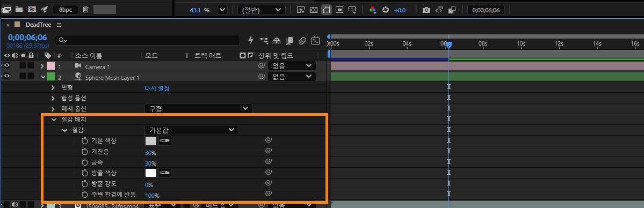This screenshot has width=644, height=208.
Task: Open parent dropdown 없음 for Camera 1
Action: [x=292, y=65]
